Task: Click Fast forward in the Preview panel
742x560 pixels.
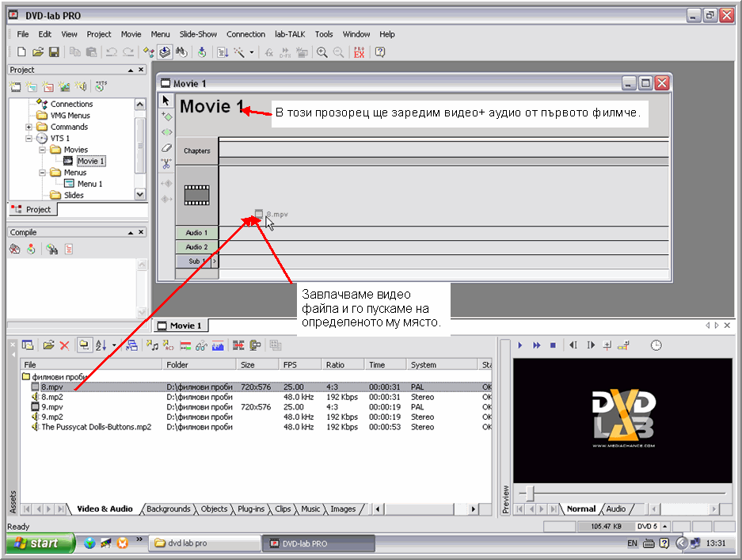Action: 536,345
